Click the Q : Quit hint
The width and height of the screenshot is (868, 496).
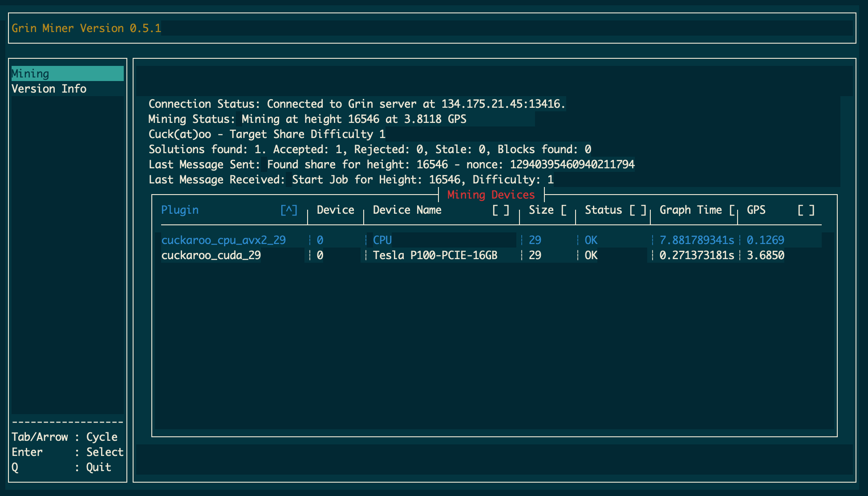point(61,467)
